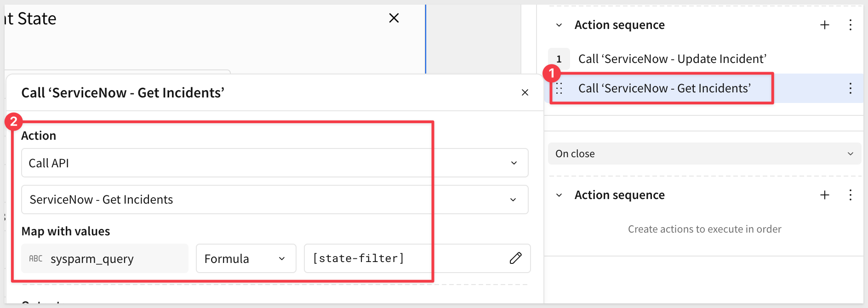Open the On close trigger dropdown
Screen dimensions: 868x308
click(704, 154)
